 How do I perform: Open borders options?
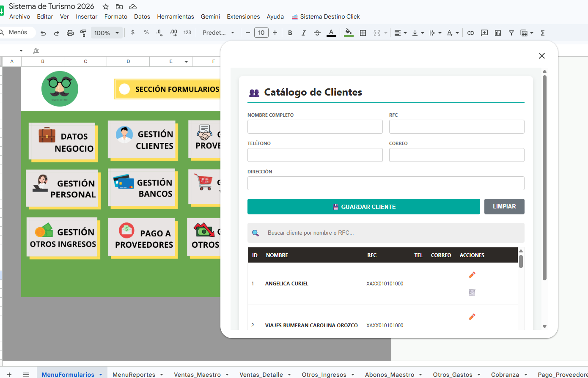click(363, 33)
